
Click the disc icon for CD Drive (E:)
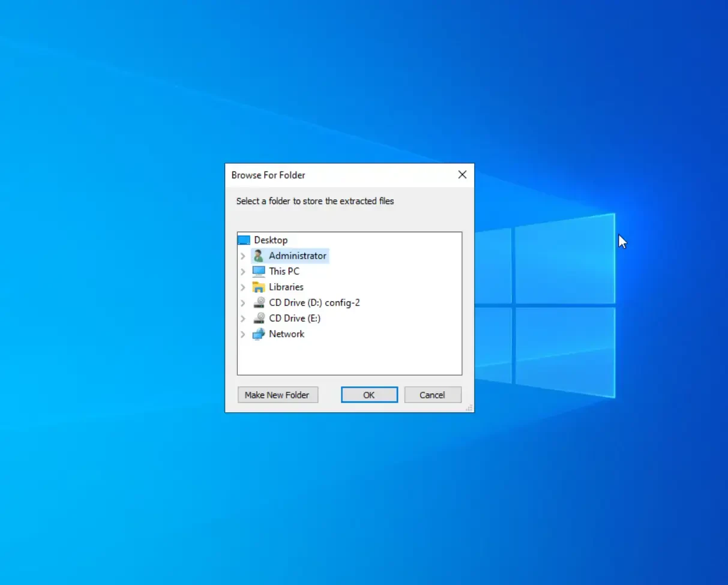click(x=258, y=318)
